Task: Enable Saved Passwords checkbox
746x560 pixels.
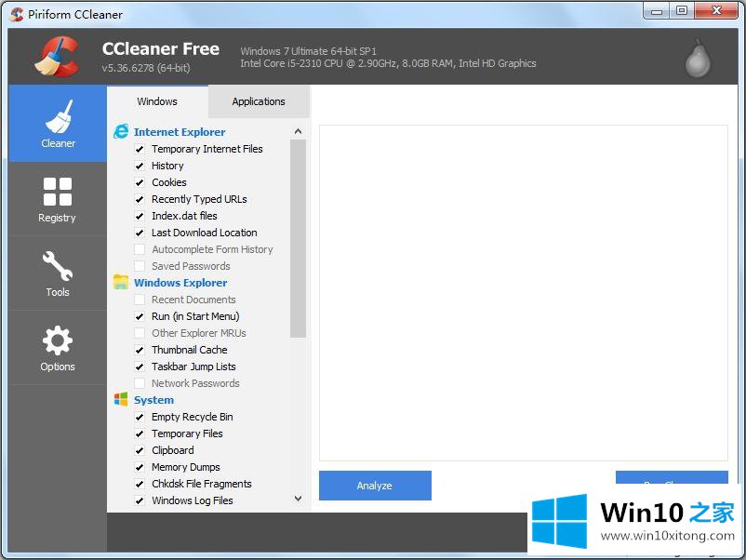Action: [140, 266]
